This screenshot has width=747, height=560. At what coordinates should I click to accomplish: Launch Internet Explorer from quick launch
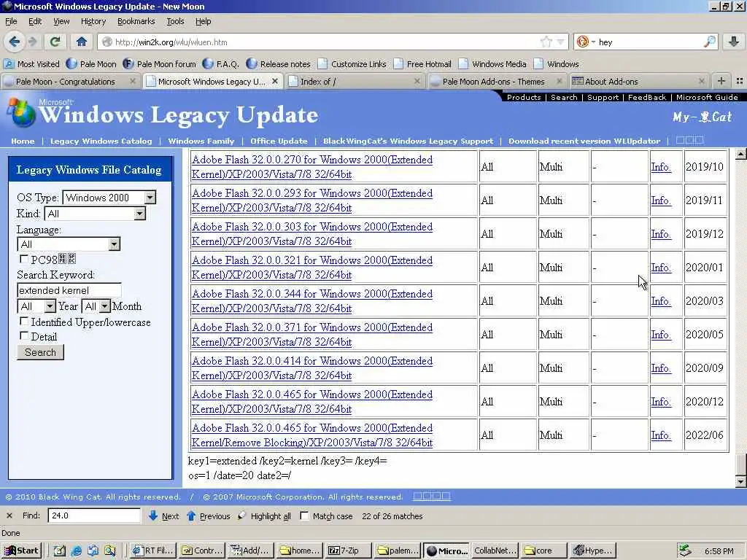(x=76, y=551)
